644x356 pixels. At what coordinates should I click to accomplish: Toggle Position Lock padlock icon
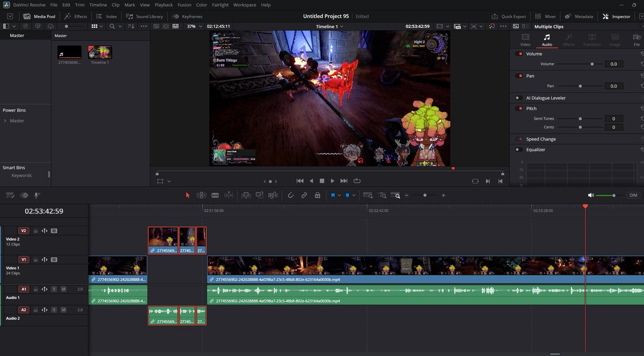coord(317,196)
